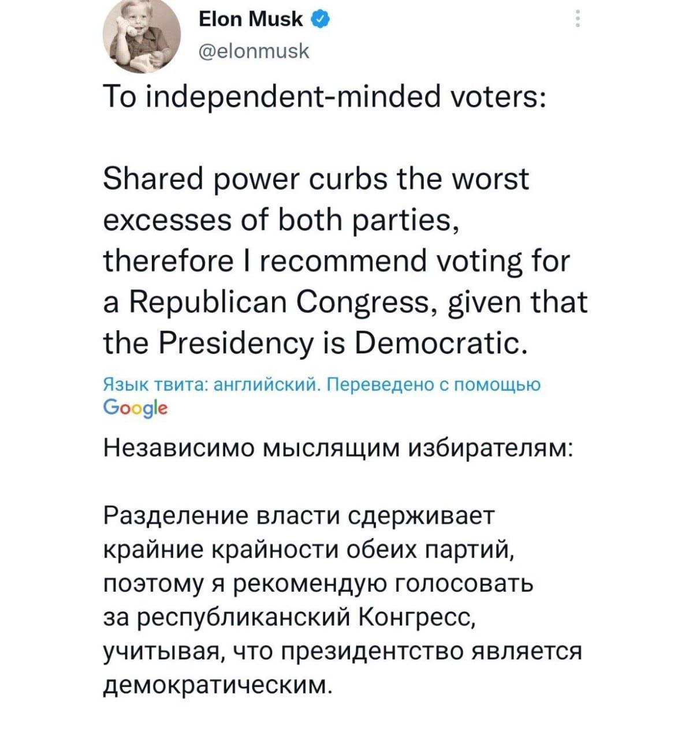Open the three-dot more options menu
Image resolution: width=700 pixels, height=739 pixels.
576,21
